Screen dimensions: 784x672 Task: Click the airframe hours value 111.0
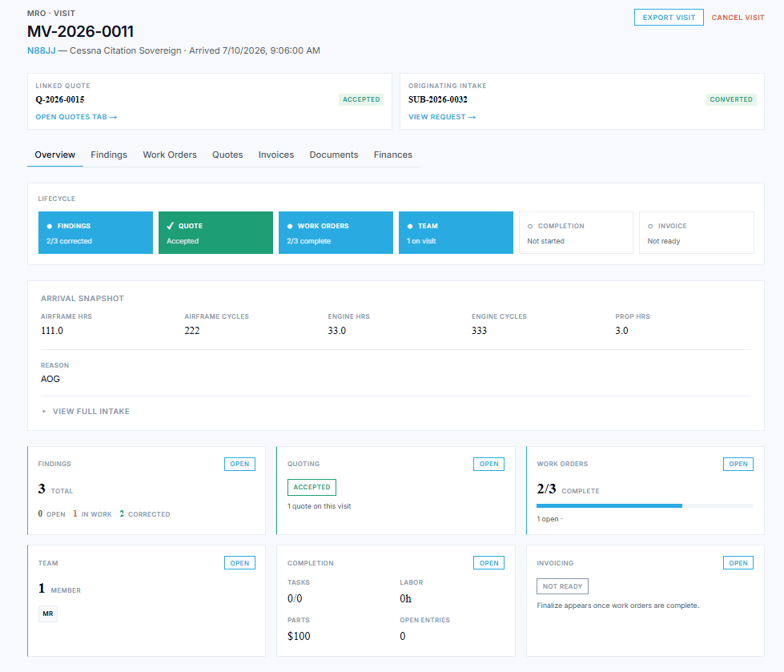click(52, 331)
